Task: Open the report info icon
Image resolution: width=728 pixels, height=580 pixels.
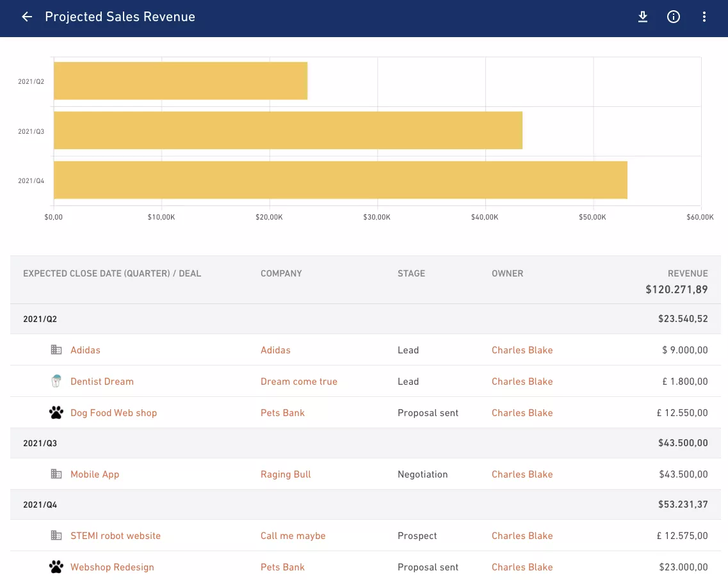Action: (673, 17)
